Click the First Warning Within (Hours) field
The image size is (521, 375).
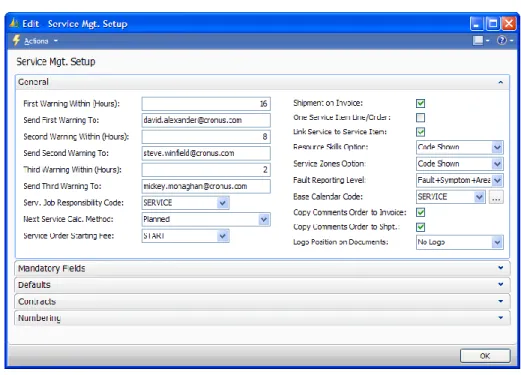206,104
